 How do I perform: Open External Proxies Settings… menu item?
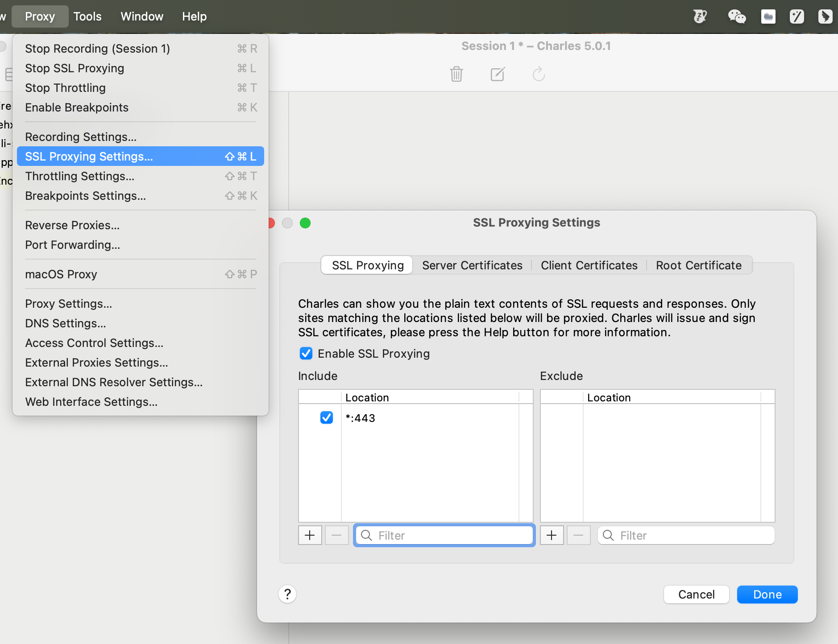(x=141, y=363)
